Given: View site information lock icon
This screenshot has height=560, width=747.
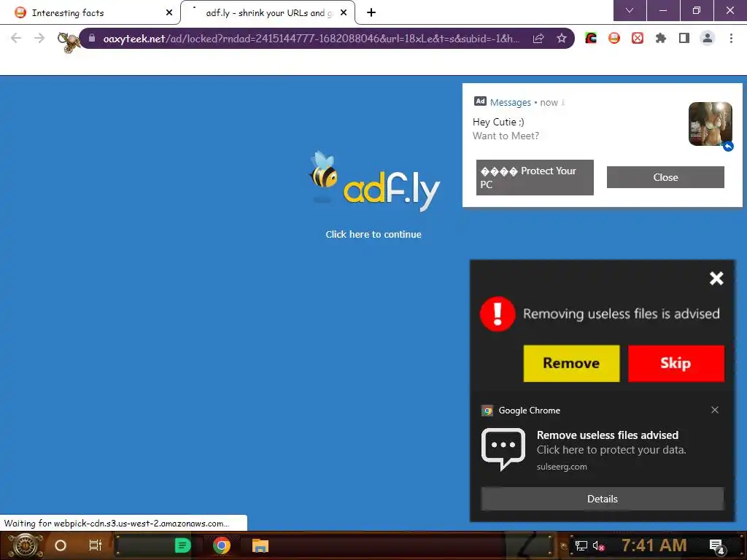Looking at the screenshot, I should [x=92, y=38].
